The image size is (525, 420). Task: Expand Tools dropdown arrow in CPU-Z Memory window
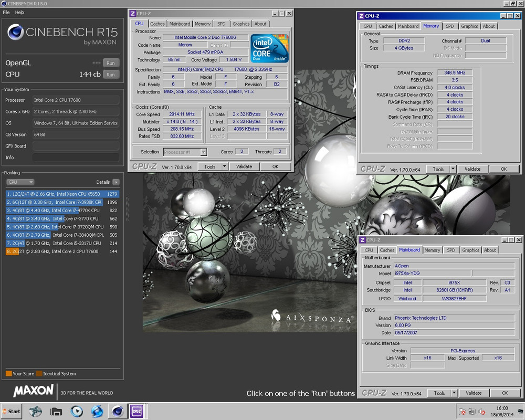(453, 169)
